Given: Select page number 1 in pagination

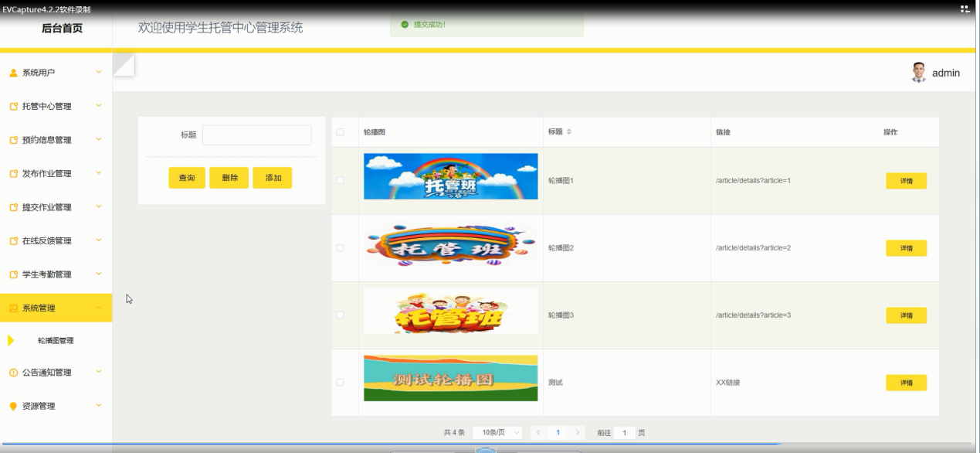Looking at the screenshot, I should 558,432.
